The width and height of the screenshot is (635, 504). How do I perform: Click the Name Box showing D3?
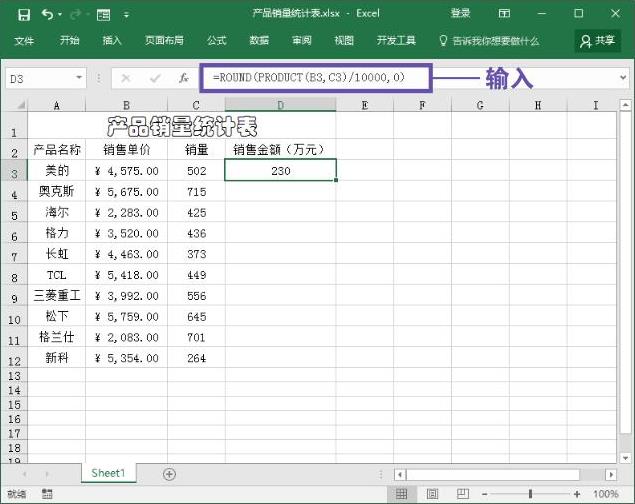click(40, 78)
